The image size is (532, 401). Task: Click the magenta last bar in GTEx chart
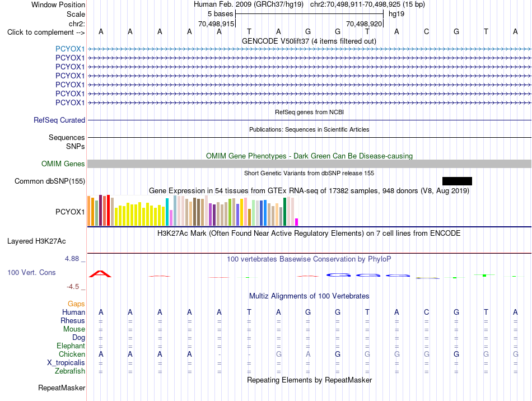297,222
